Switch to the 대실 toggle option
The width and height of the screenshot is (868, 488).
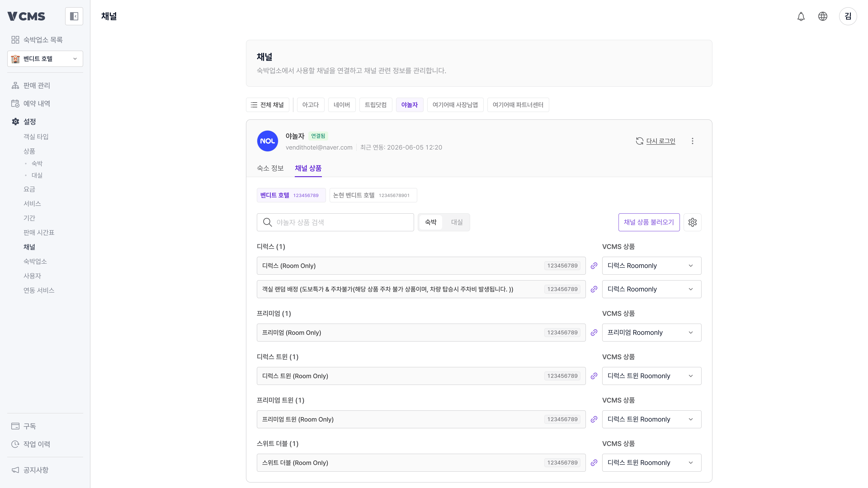pyautogui.click(x=457, y=222)
